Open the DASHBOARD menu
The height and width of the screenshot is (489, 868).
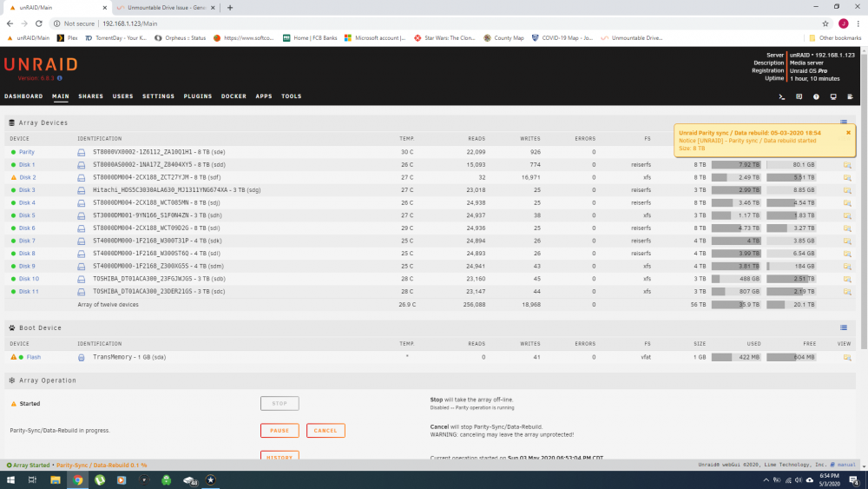tap(23, 96)
